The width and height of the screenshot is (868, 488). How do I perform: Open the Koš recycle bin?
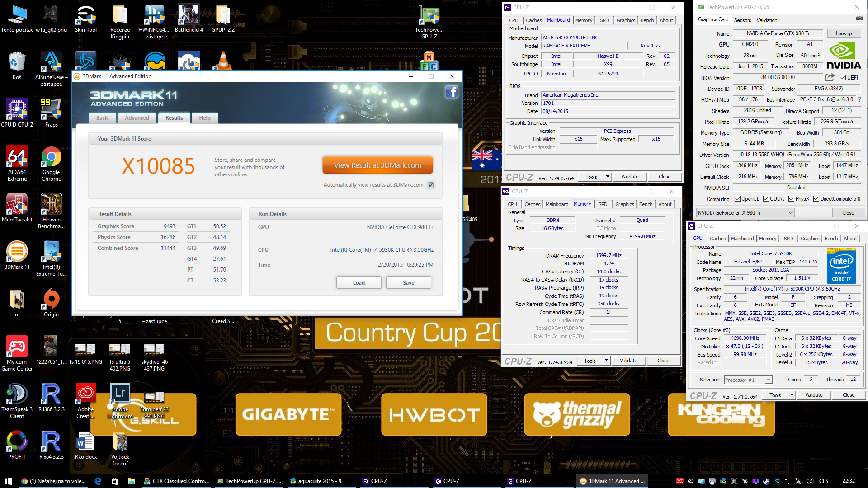(17, 66)
